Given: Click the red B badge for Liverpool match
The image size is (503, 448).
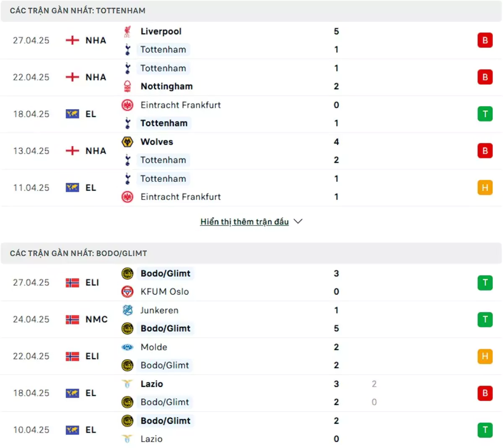Looking at the screenshot, I should 485,40.
